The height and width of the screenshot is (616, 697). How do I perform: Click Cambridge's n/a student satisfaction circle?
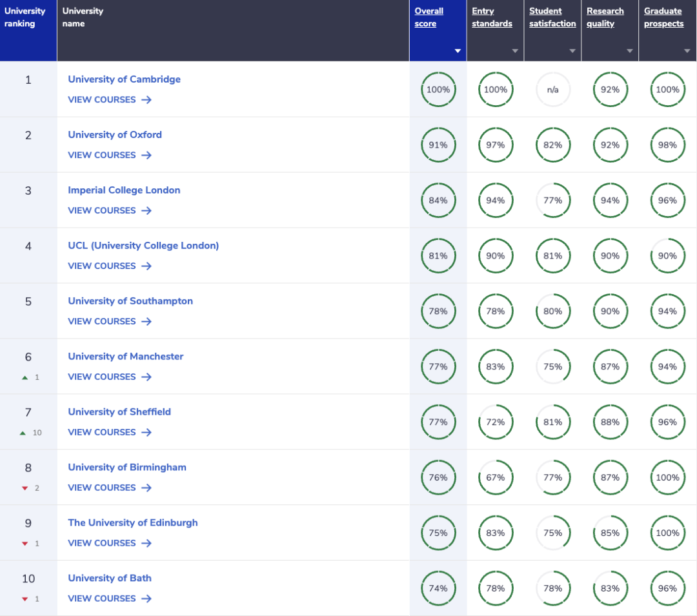click(x=553, y=90)
